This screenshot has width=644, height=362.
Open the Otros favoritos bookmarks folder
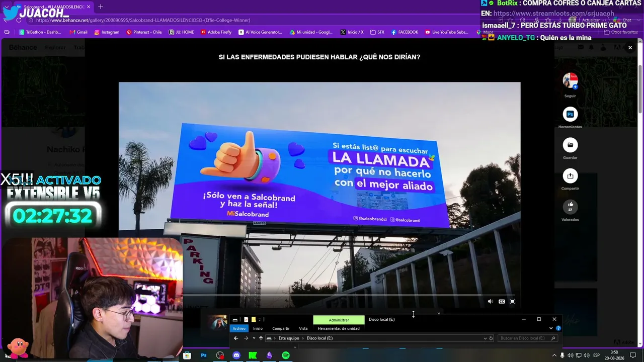tap(621, 32)
